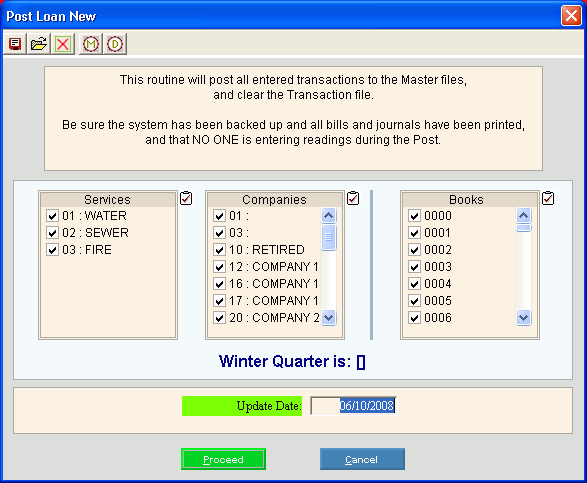Click Companies list scroll down arrow

pos(329,318)
